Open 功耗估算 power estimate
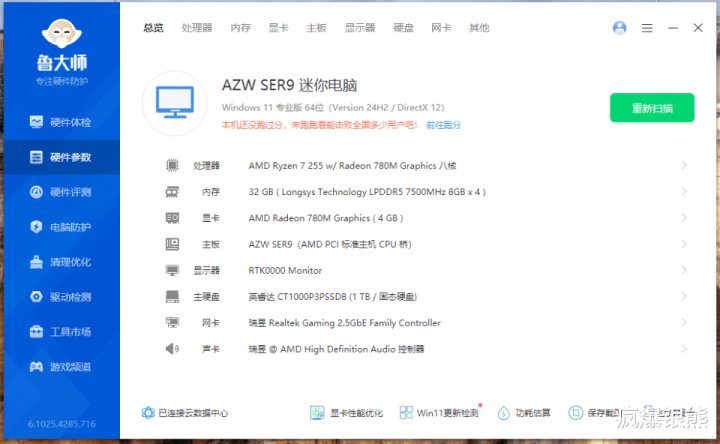Screen dimensions: 720x444 tap(524, 413)
